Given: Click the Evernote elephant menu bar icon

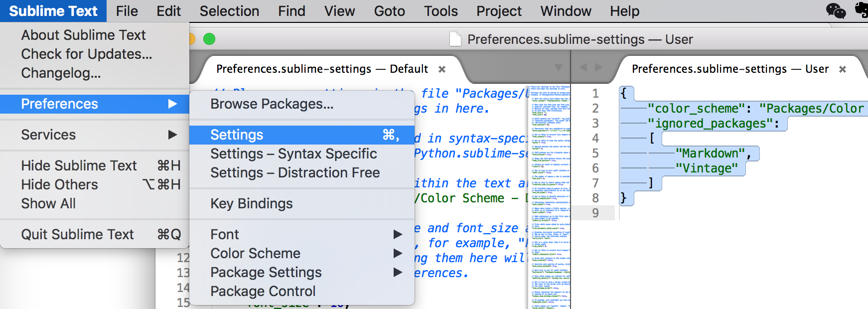Looking at the screenshot, I should click(862, 10).
